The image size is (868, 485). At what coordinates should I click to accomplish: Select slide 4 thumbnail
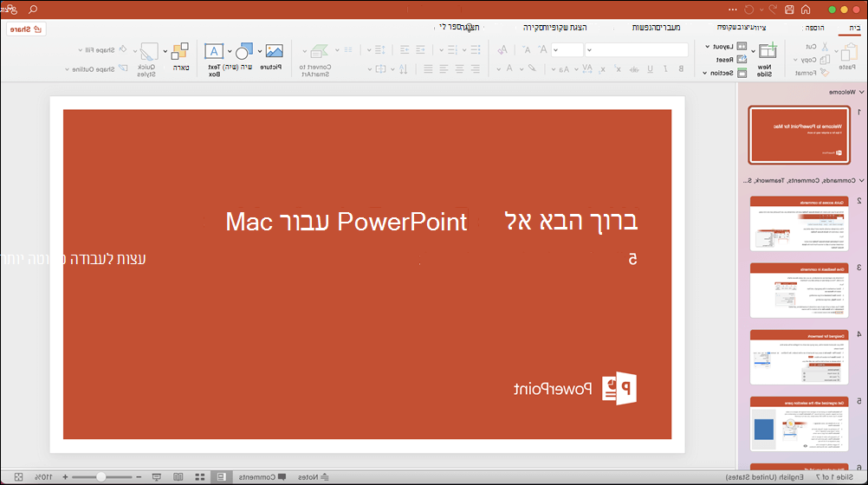[799, 357]
